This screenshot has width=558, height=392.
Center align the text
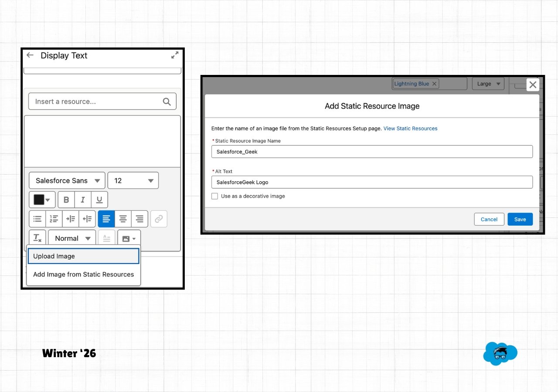pos(123,219)
